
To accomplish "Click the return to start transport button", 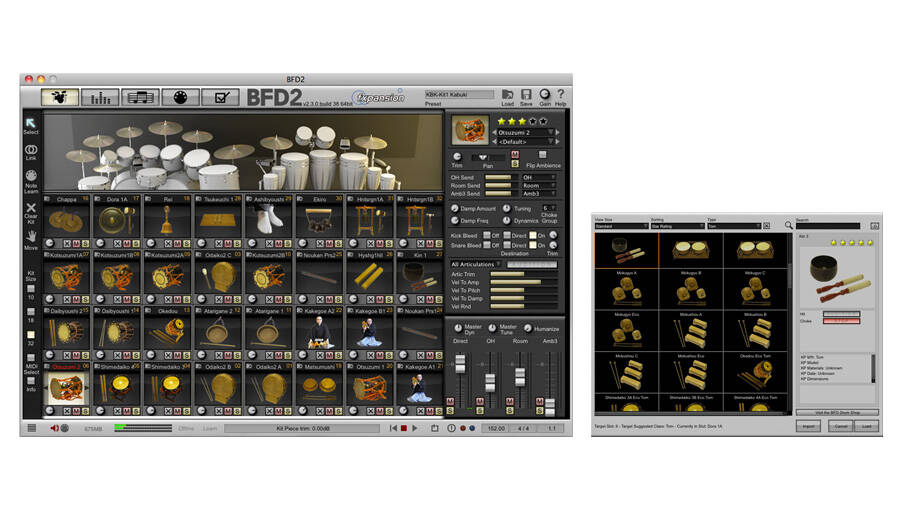I will point(393,428).
